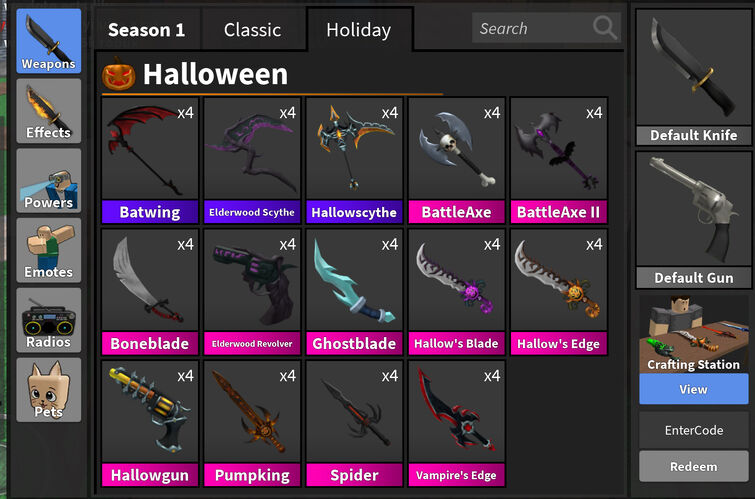This screenshot has height=499, width=755.
Task: Switch to the Classic tab
Action: click(252, 30)
